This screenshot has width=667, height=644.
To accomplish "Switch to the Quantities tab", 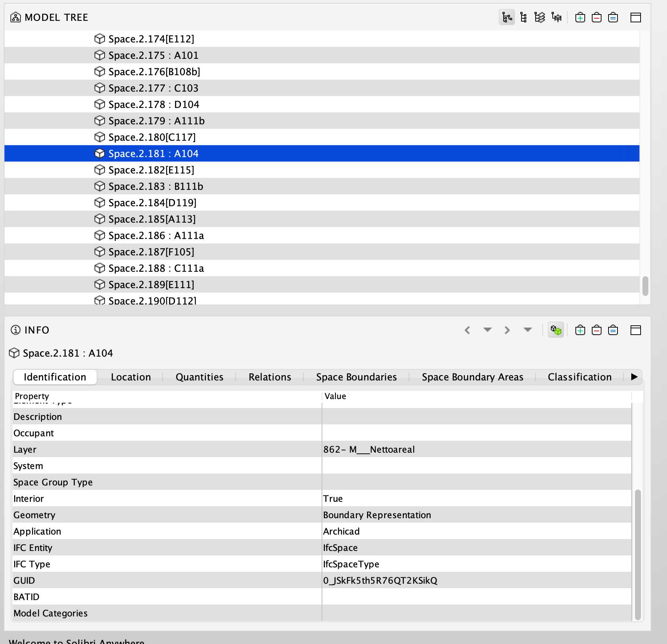I will point(199,377).
